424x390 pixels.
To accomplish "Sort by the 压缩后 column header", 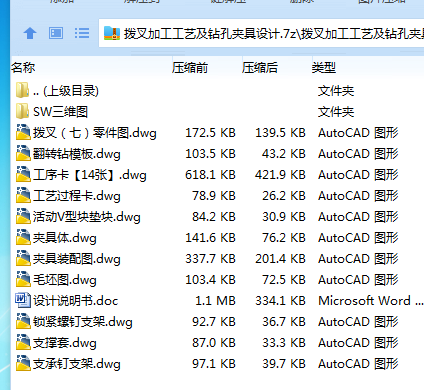I will coord(260,68).
